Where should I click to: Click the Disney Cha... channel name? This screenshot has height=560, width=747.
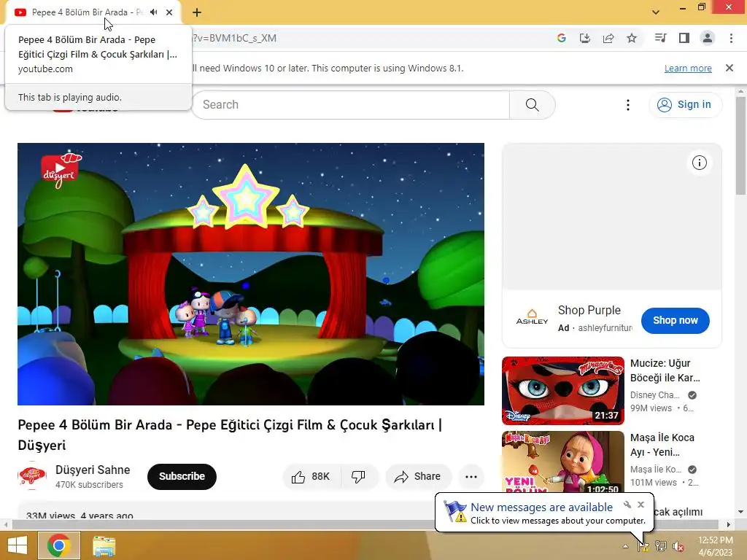654,395
